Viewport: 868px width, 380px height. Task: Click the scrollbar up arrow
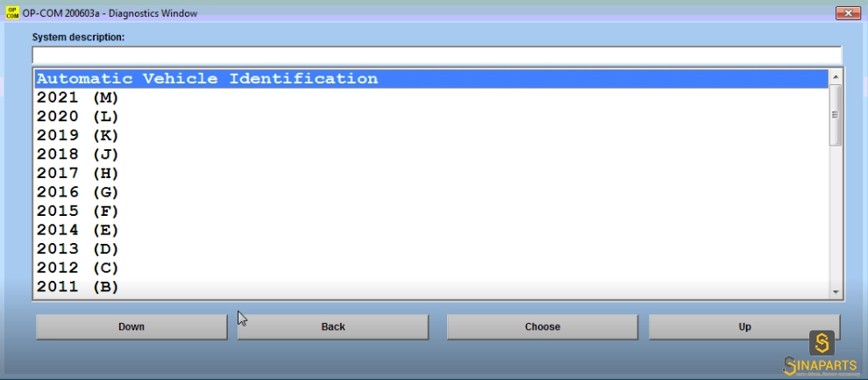tap(836, 77)
